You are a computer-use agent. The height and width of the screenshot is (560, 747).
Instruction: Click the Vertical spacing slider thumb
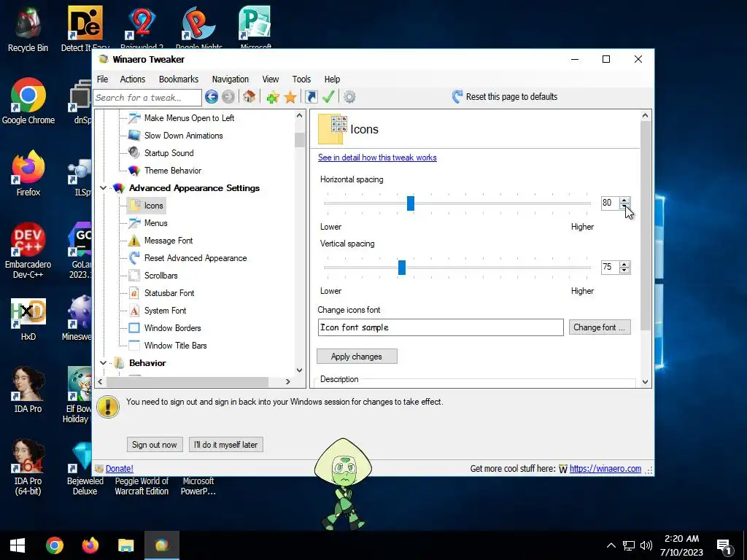tap(402, 268)
